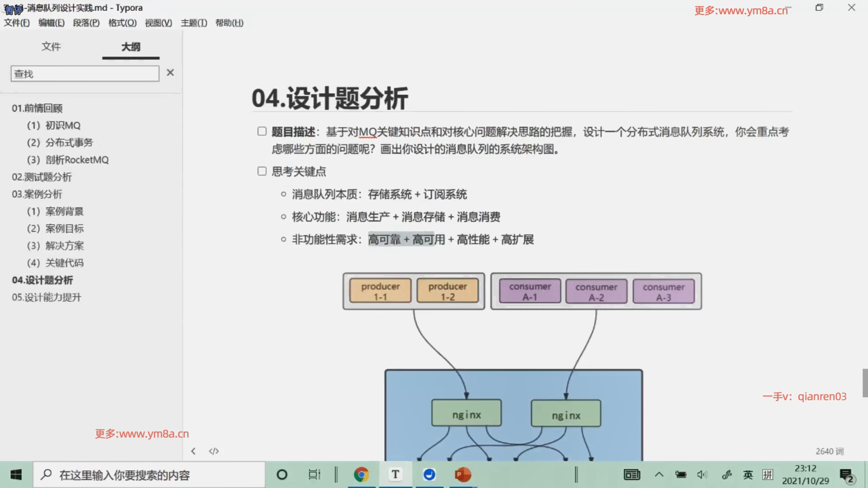
Task: Show hidden tray icons chevron
Action: coord(659,474)
